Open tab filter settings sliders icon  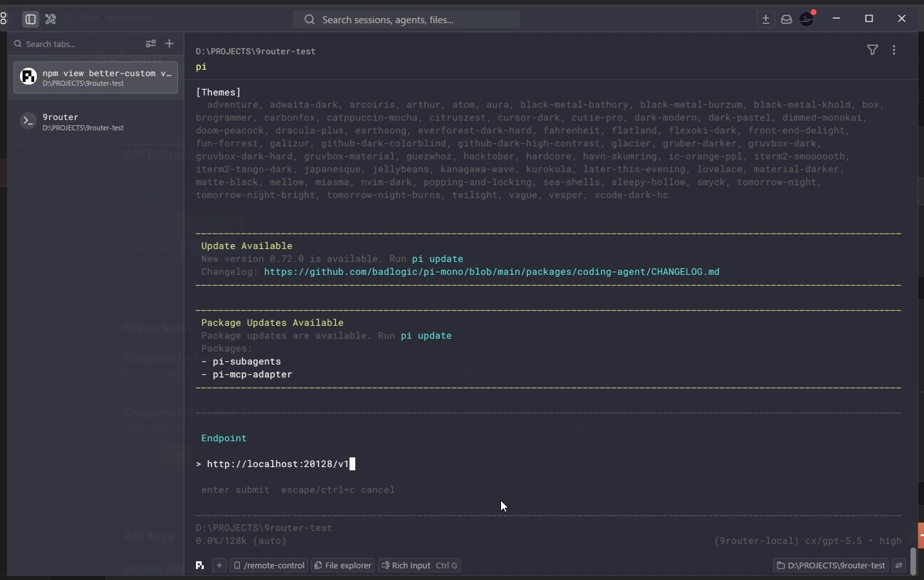click(x=151, y=44)
